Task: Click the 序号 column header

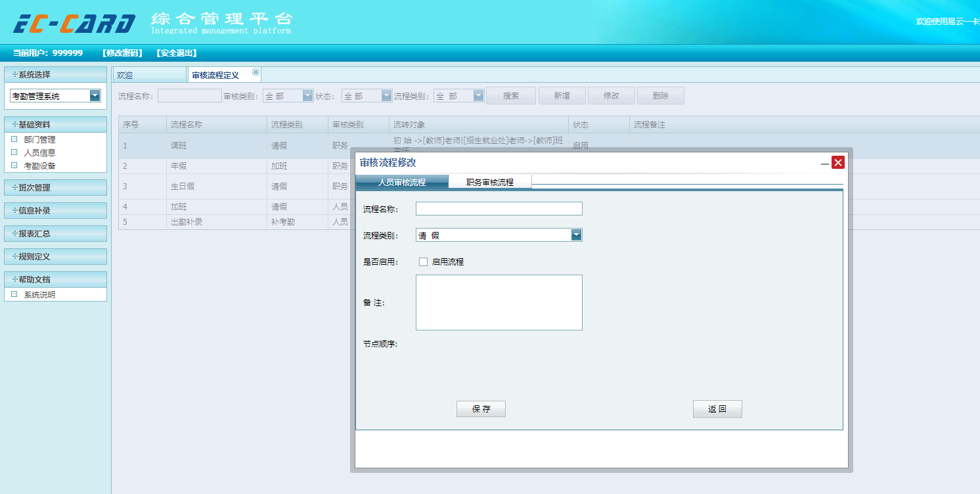Action: tap(143, 124)
